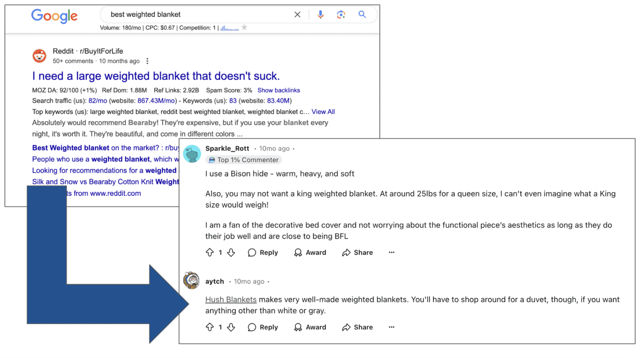Upvote Sparkle_Rott's comment
The width and height of the screenshot is (644, 358).
210,252
